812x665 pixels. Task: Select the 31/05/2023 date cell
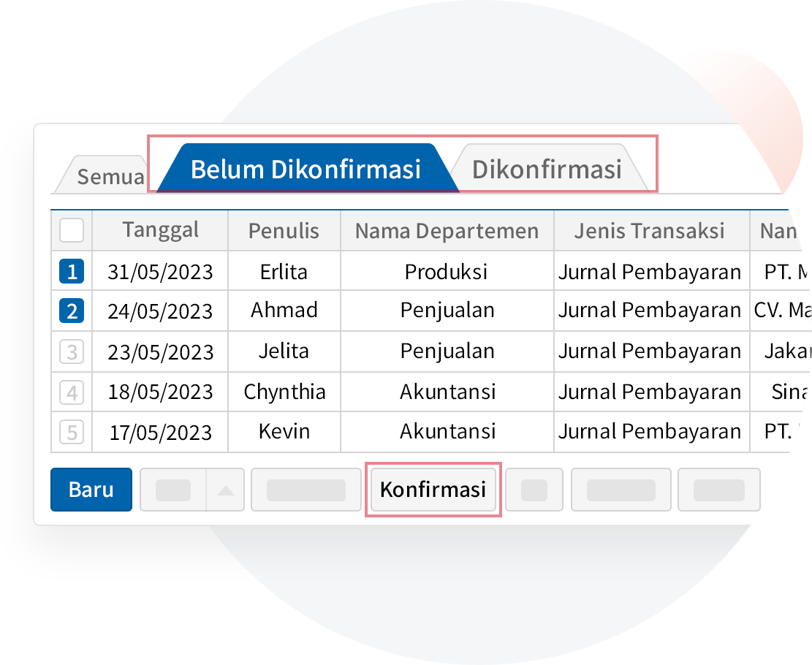pyautogui.click(x=160, y=272)
